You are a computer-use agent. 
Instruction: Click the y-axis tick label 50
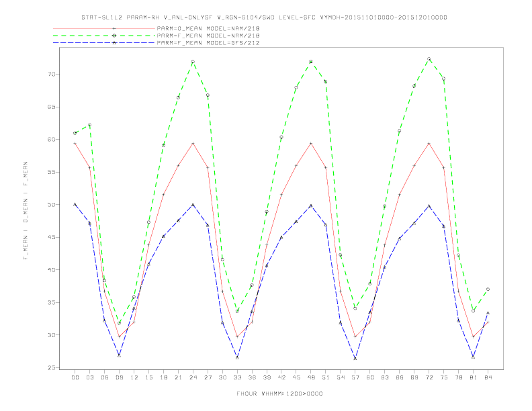52,204
